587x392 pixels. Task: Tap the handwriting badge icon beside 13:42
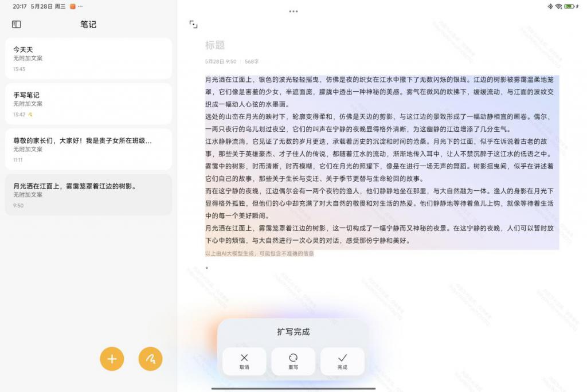(30, 115)
